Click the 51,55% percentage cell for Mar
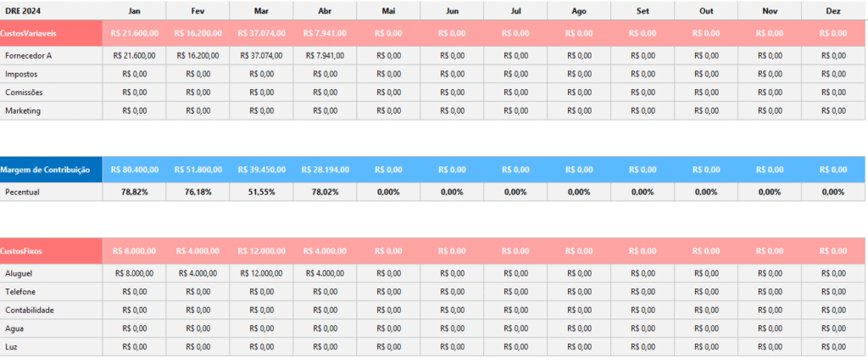The image size is (868, 364). point(261,192)
